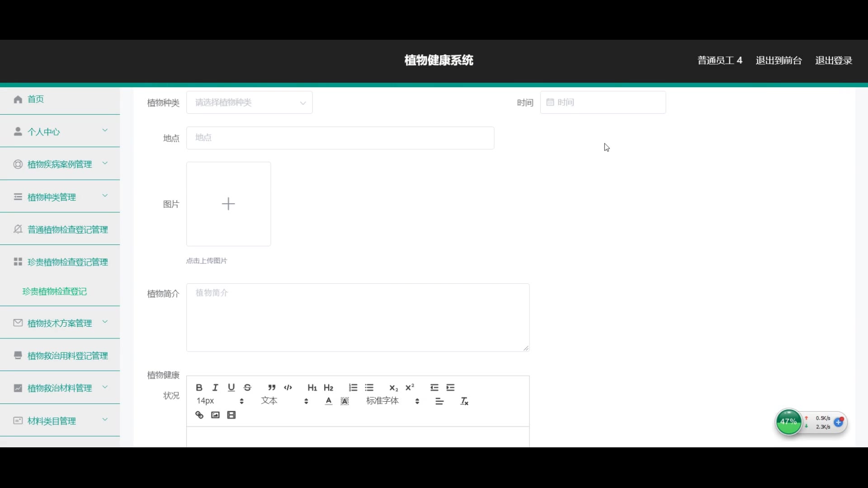Open the 请选择植物种类 dropdown
Screen dimensions: 868x488
250,103
